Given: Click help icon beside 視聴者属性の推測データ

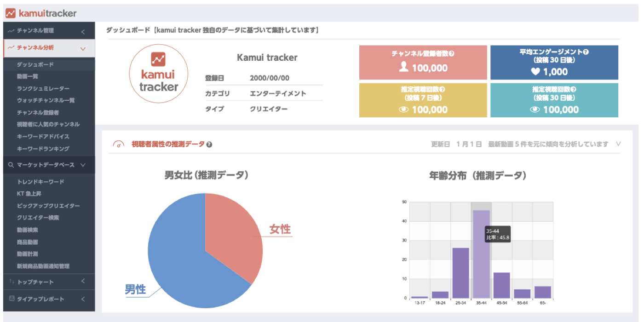Looking at the screenshot, I should tap(209, 144).
